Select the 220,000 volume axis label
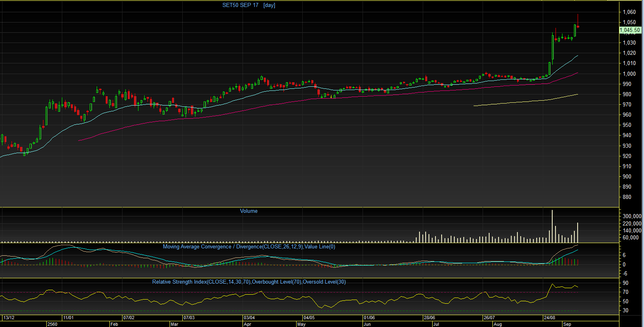The image size is (644, 327). point(632,224)
